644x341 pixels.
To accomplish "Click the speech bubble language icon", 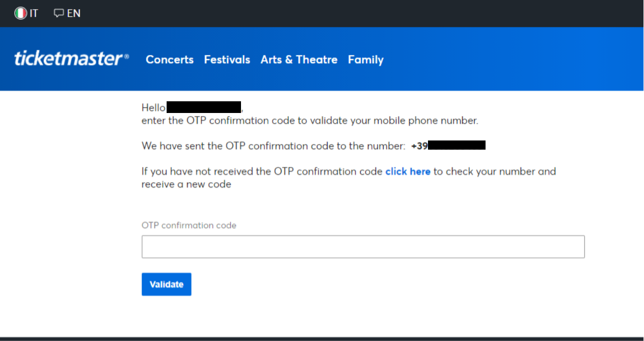I will (x=59, y=13).
